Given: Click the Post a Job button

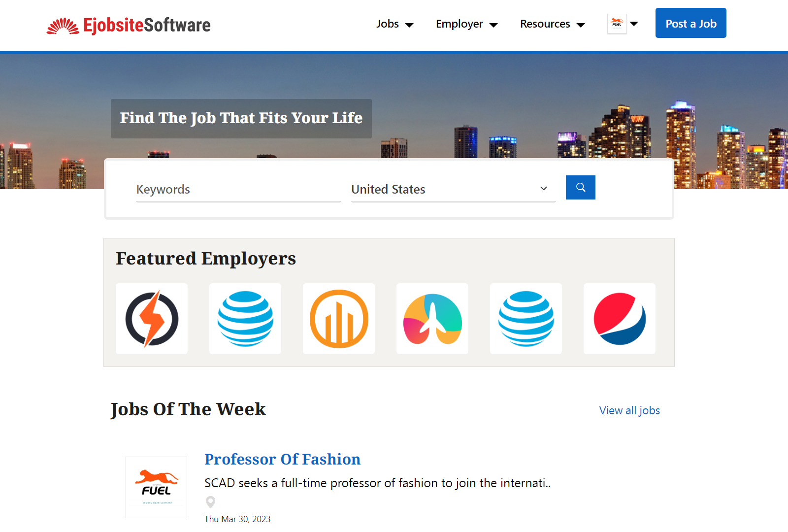Looking at the screenshot, I should (690, 23).
